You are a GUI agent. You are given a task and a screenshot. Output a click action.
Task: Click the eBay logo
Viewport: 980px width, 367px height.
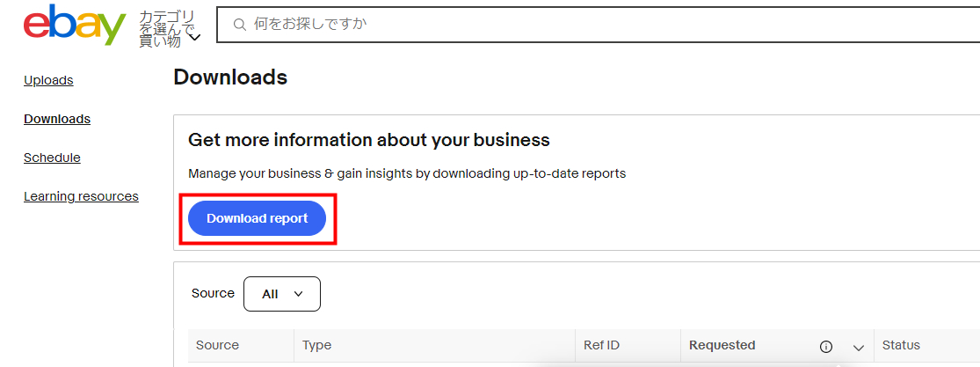coord(75,25)
